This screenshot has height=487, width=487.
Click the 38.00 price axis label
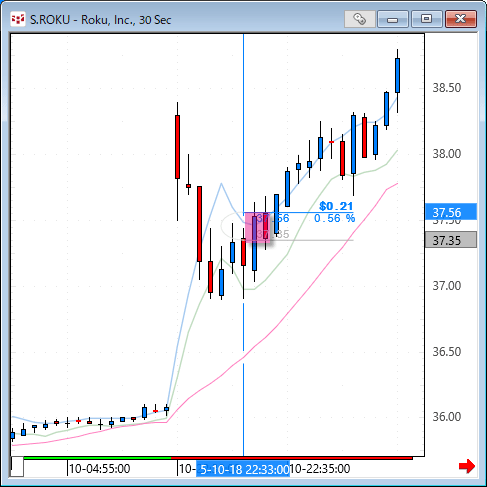(447, 154)
